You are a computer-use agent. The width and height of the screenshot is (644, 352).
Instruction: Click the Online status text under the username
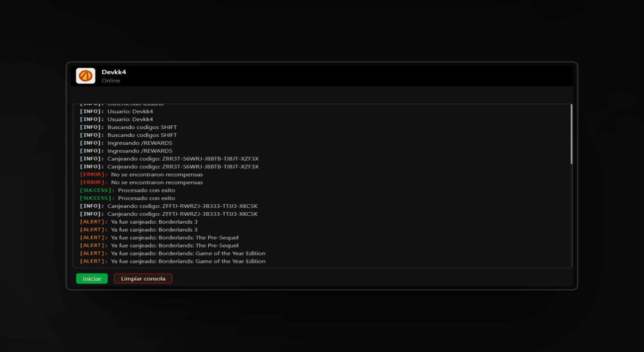tap(111, 80)
